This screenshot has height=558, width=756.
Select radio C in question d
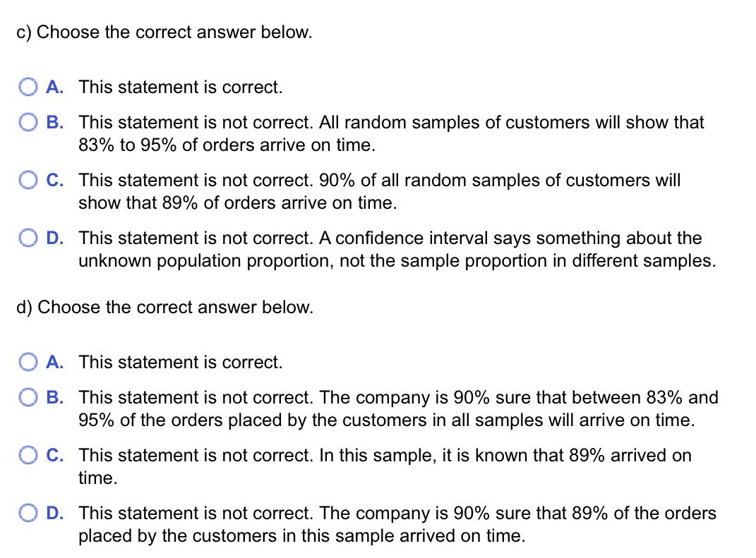(28, 456)
